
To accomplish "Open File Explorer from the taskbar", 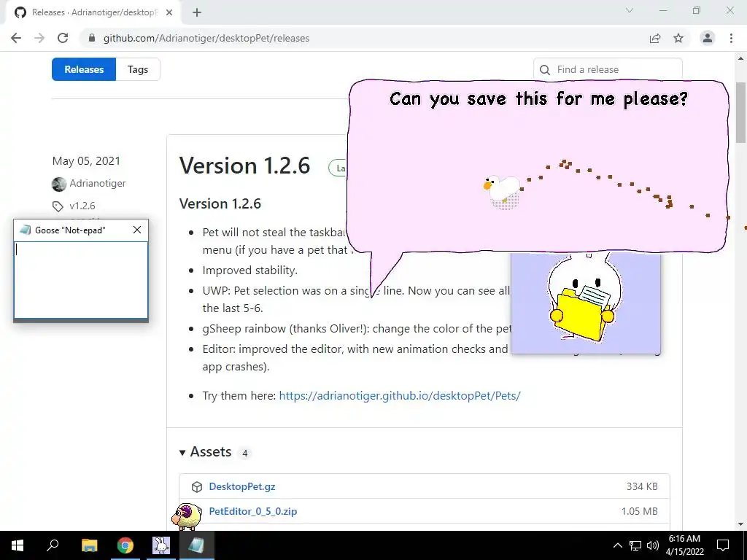I will tap(89, 545).
